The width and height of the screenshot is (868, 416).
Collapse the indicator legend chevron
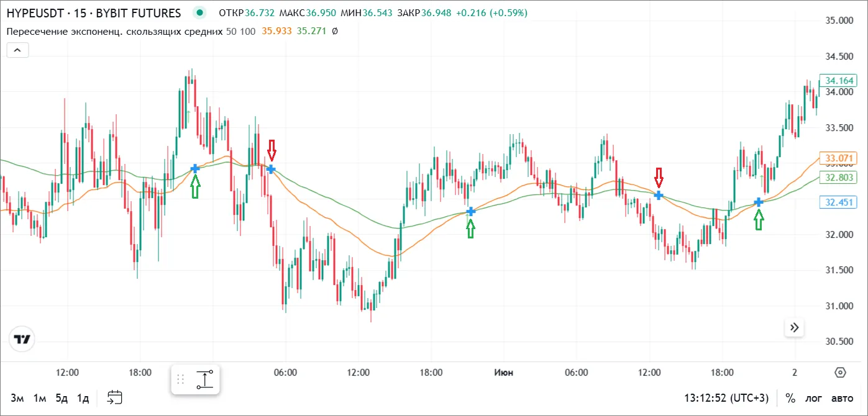tap(17, 50)
